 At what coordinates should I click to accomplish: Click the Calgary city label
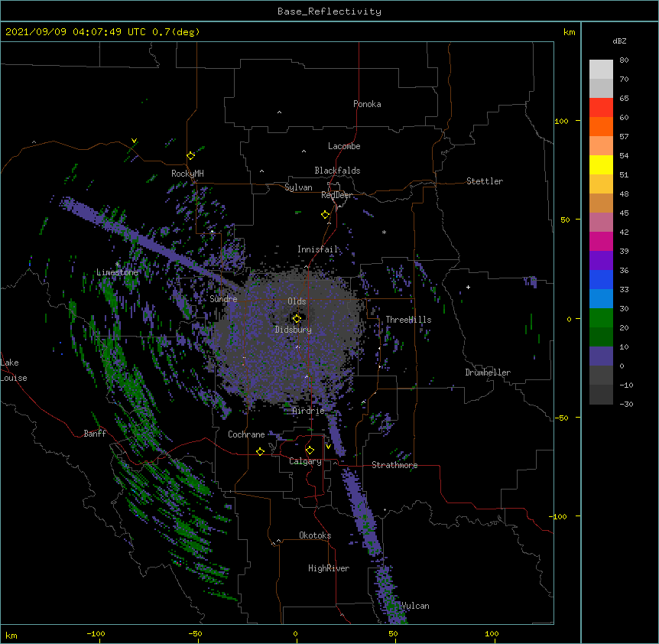[x=305, y=461]
